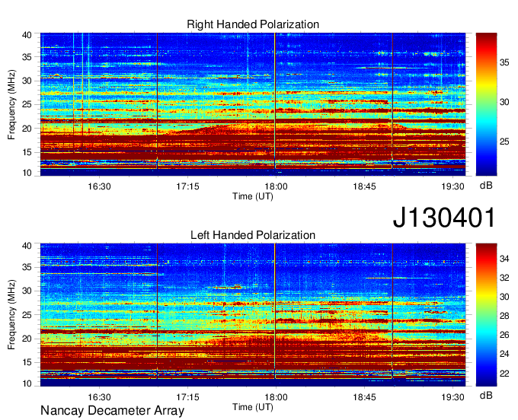Click the Right Handed spectrogram image
This screenshot has width=518, height=420.
click(253, 104)
